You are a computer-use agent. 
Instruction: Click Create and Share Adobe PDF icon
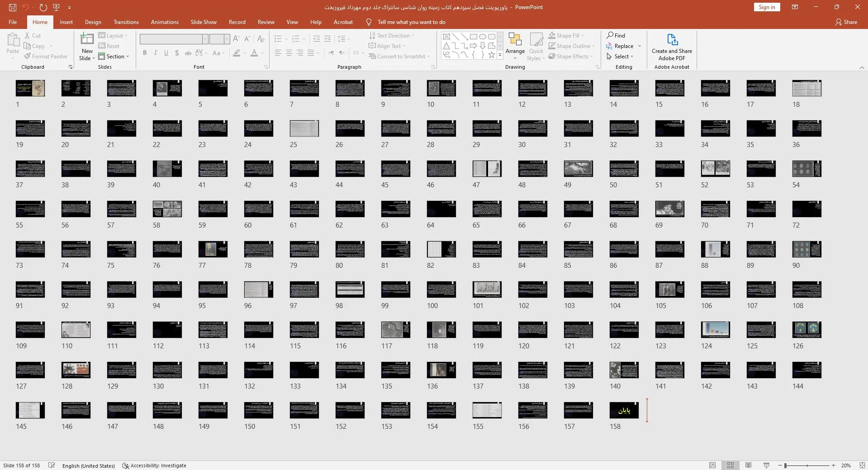click(x=672, y=47)
